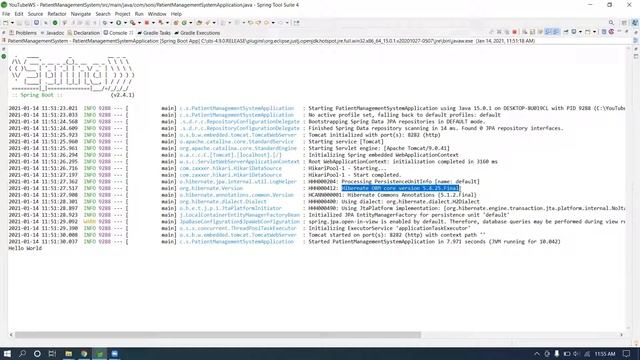Open the Source menu
Viewport: 640px width, 360px height.
(35, 14)
